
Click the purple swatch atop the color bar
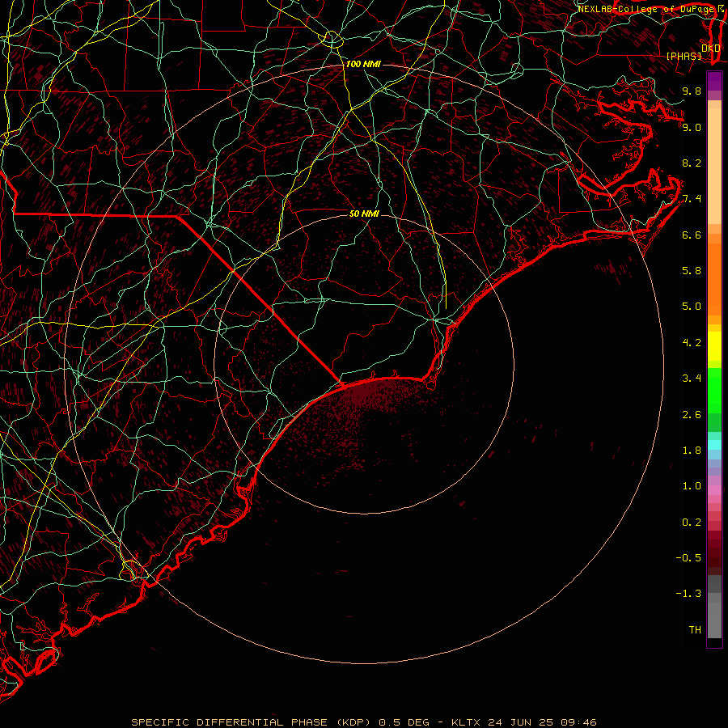coord(714,81)
